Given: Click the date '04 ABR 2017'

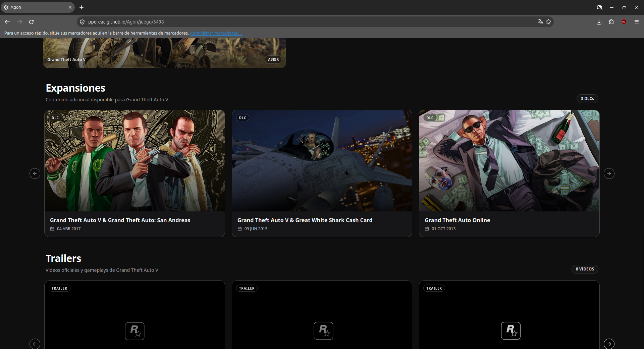Looking at the screenshot, I should (x=69, y=229).
